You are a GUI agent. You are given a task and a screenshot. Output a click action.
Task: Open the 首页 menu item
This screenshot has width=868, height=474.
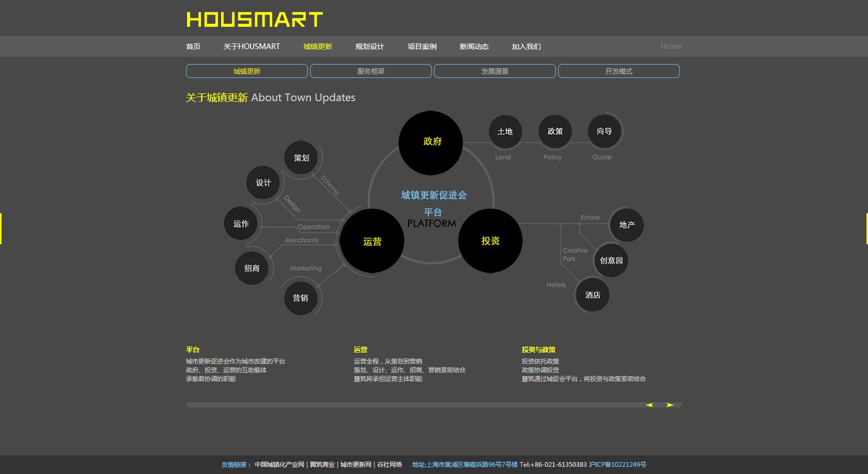tap(193, 46)
